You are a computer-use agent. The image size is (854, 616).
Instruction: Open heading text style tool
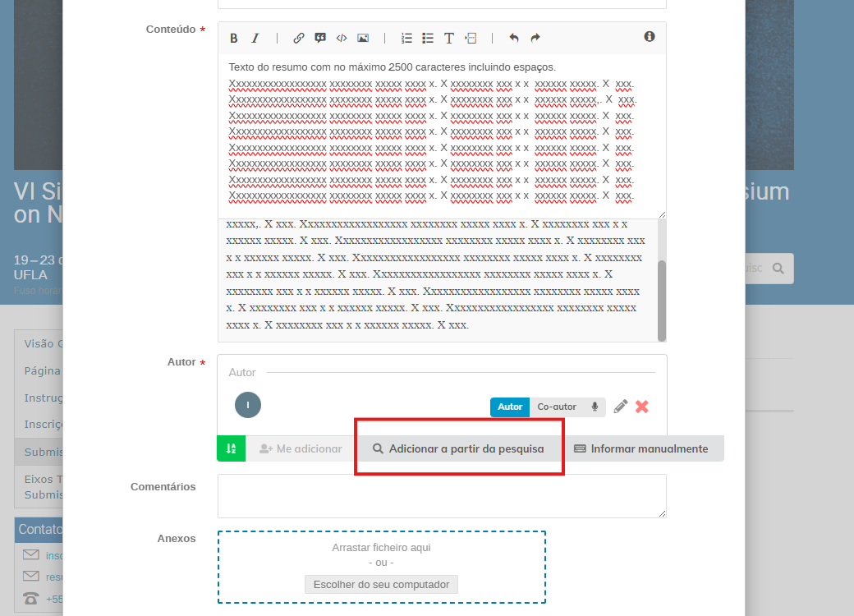click(449, 38)
